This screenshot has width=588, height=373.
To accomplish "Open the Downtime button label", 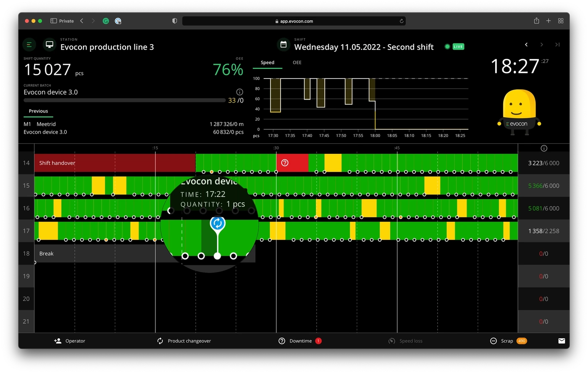I will (301, 341).
